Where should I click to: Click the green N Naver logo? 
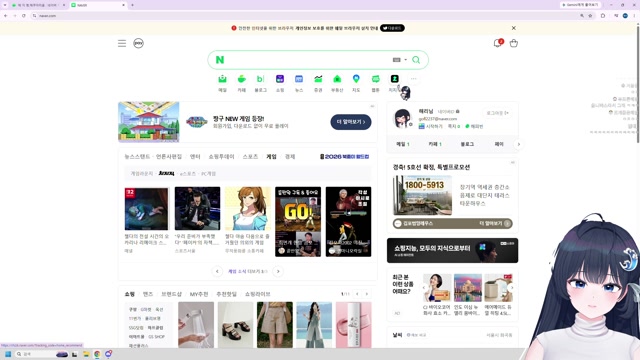[220, 60]
